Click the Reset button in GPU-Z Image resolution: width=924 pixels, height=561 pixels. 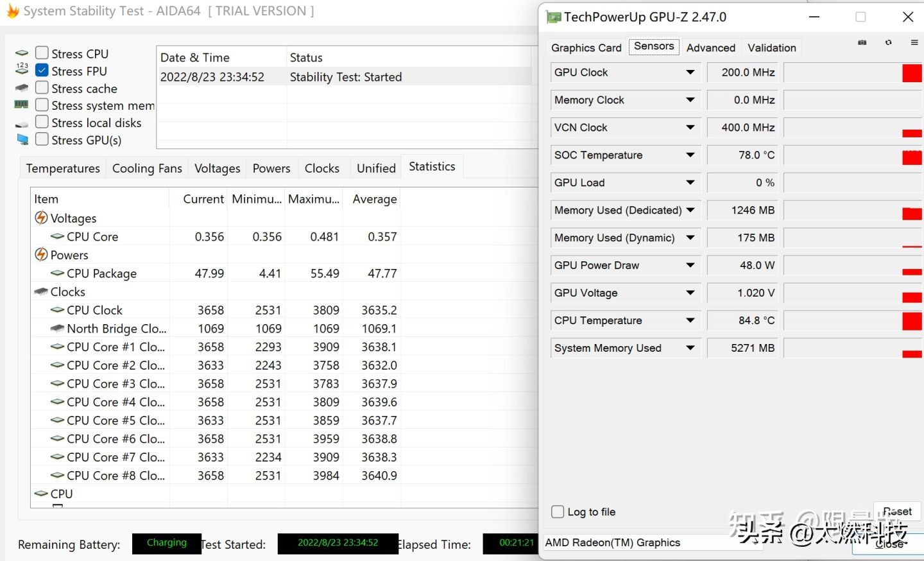click(896, 511)
